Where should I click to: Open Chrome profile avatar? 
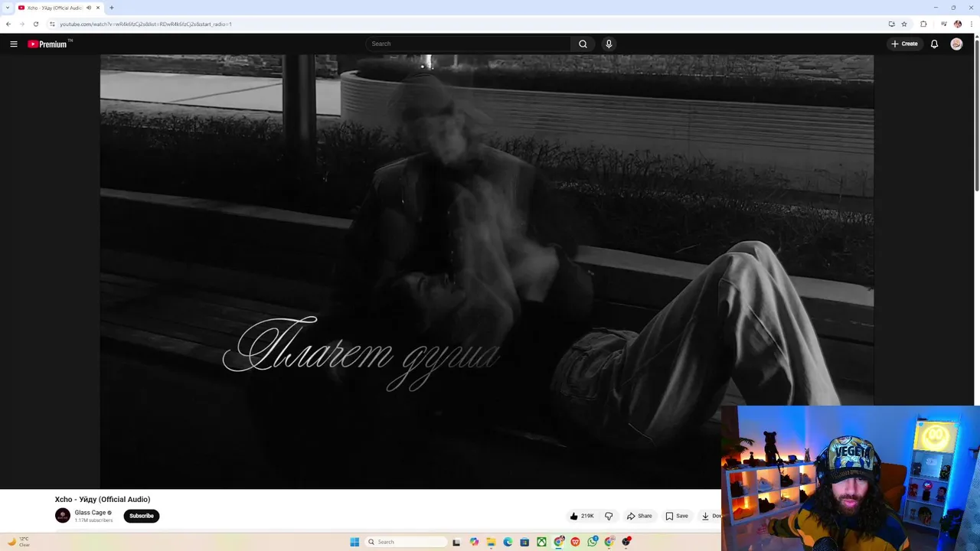958,24
